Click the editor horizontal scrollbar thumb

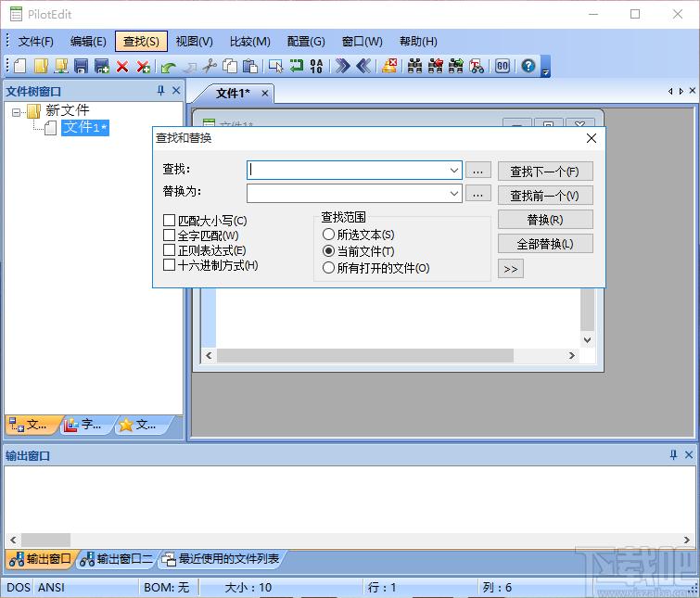click(x=364, y=355)
